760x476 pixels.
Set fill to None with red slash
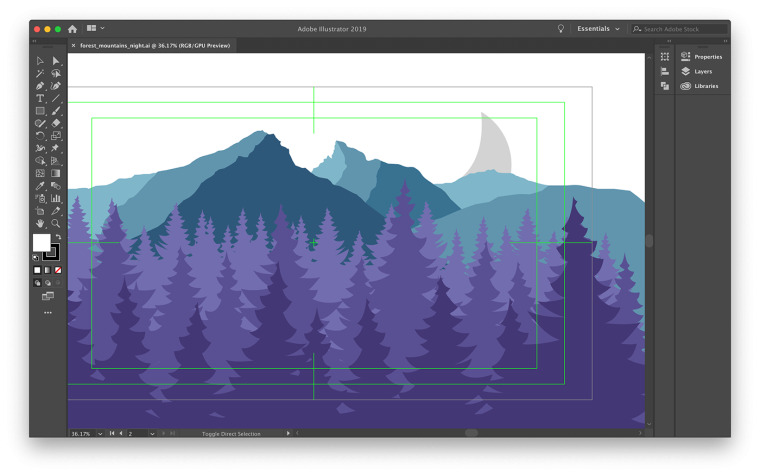click(57, 270)
